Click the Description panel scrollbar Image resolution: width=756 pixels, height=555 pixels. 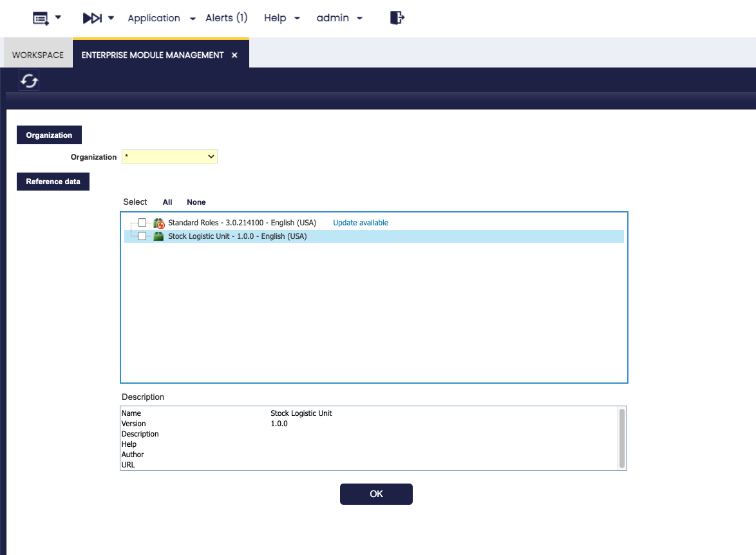[621, 438]
